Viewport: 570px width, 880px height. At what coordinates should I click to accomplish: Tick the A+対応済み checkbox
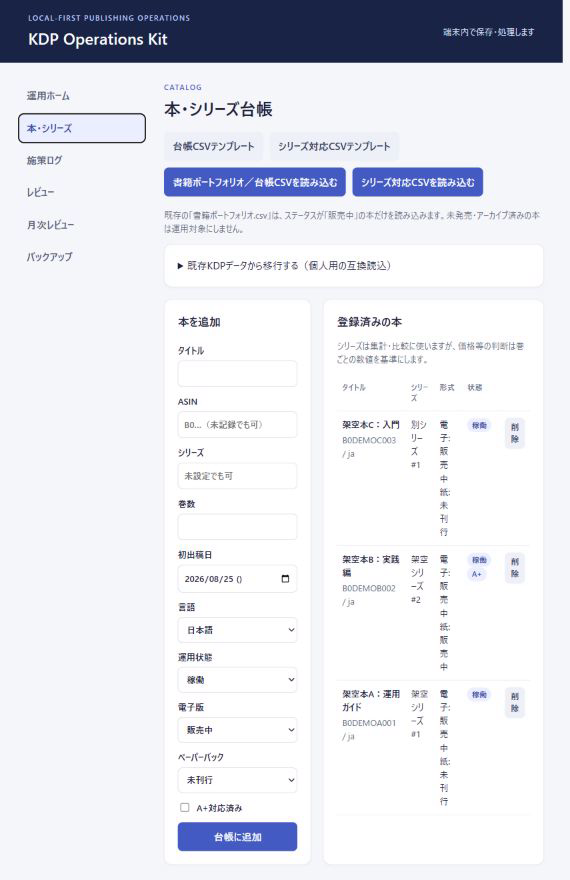click(185, 807)
